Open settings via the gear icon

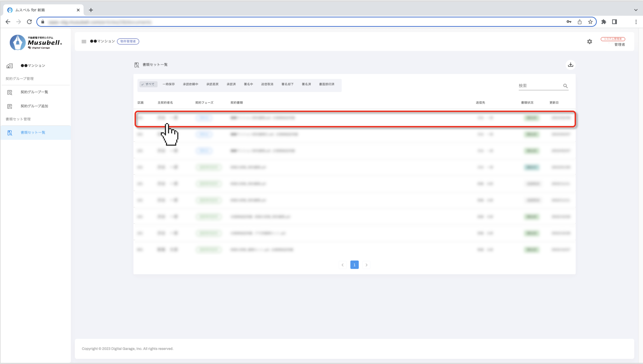pyautogui.click(x=589, y=41)
